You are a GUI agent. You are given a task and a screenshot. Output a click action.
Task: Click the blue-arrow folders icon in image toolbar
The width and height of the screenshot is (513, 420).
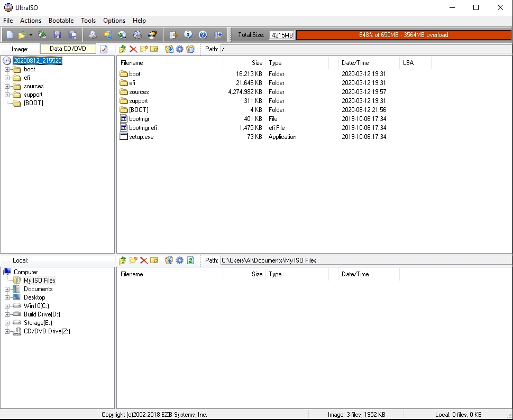[x=169, y=49]
